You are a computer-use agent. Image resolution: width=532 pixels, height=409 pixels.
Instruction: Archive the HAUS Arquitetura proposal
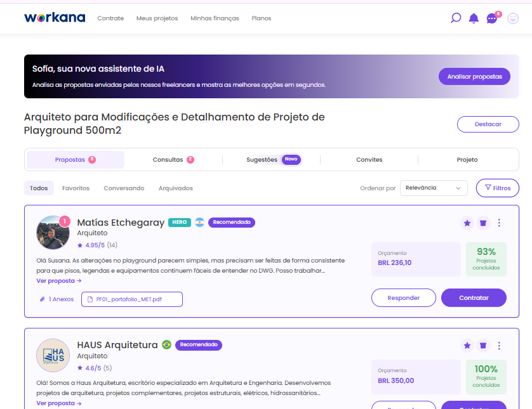(483, 346)
